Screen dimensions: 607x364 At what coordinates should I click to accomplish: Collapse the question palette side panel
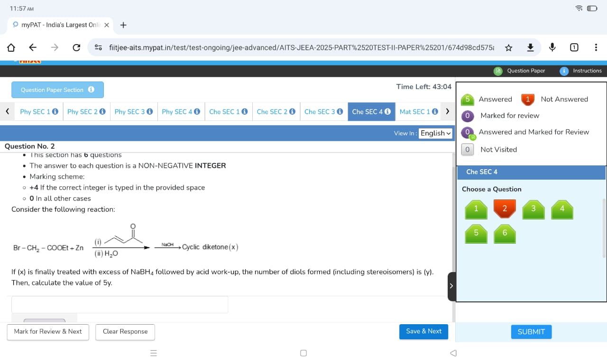click(x=451, y=286)
